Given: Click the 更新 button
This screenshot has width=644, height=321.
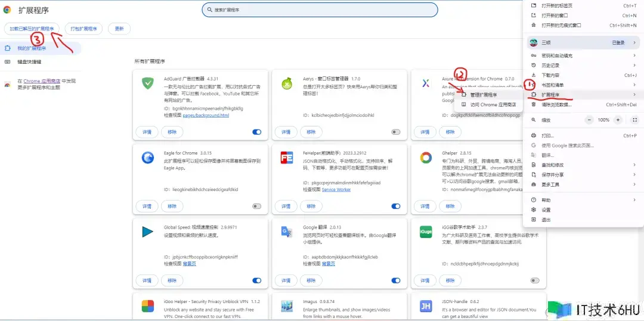Looking at the screenshot, I should 119,29.
